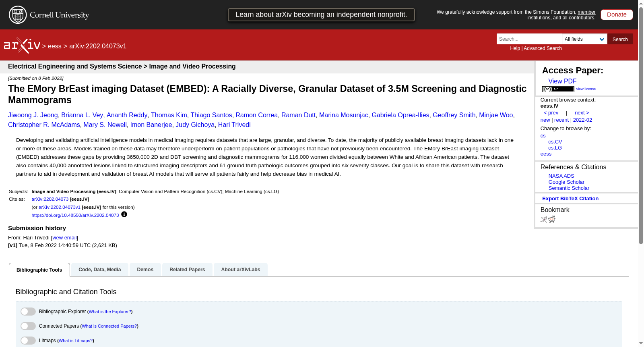Open NASA ADS citations link

pyautogui.click(x=561, y=176)
